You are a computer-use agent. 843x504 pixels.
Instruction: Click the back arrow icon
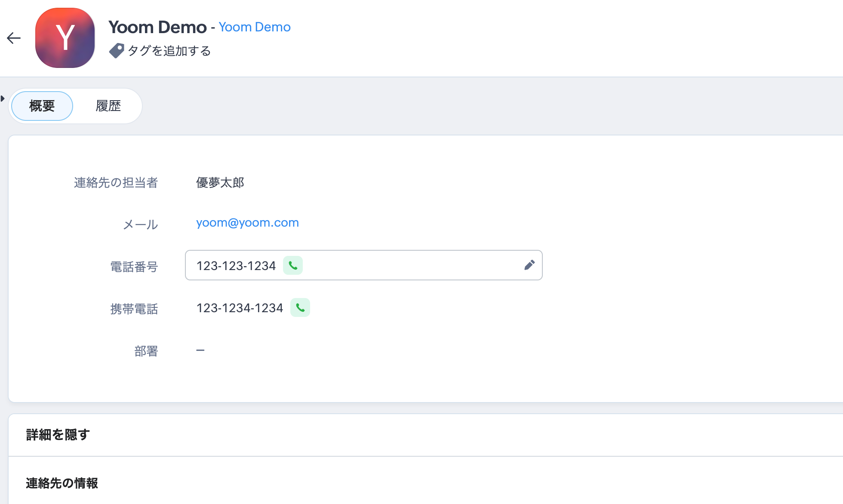[x=14, y=38]
